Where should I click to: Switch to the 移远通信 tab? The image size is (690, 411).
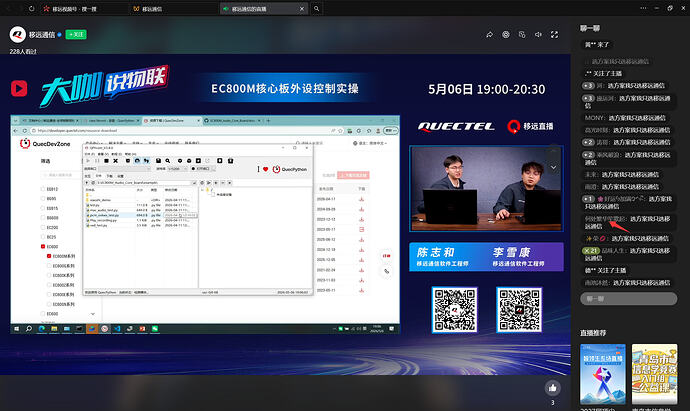click(x=174, y=8)
